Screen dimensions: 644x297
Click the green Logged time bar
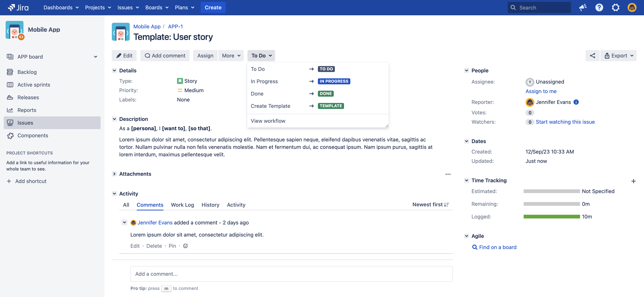(x=552, y=216)
